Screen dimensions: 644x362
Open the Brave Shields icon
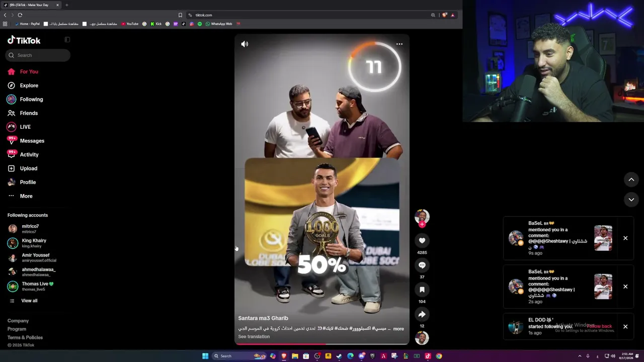coord(444,15)
